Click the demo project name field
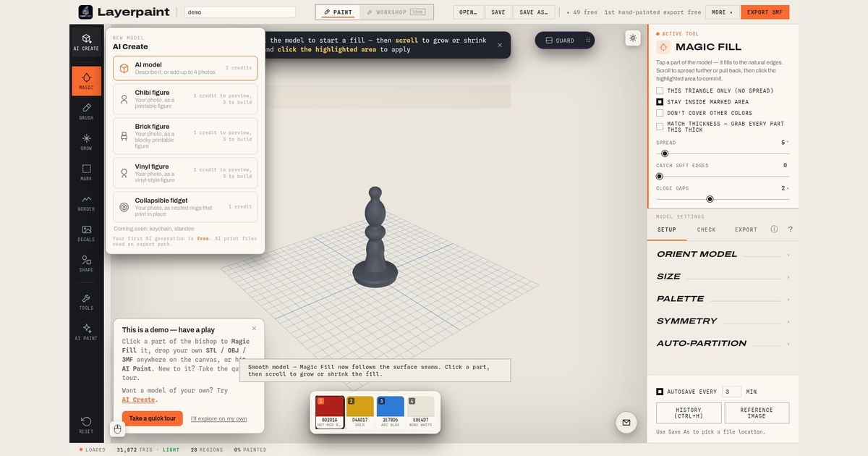 [x=240, y=12]
